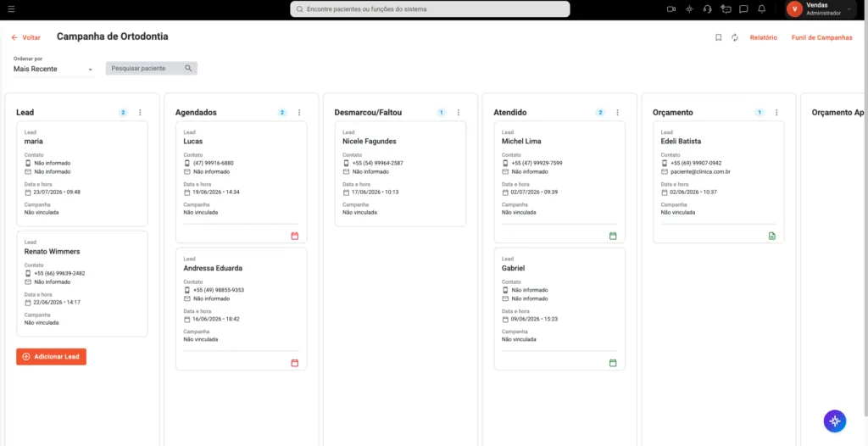
Task: Select the Andressa Eduarda card name
Action: coord(213,268)
